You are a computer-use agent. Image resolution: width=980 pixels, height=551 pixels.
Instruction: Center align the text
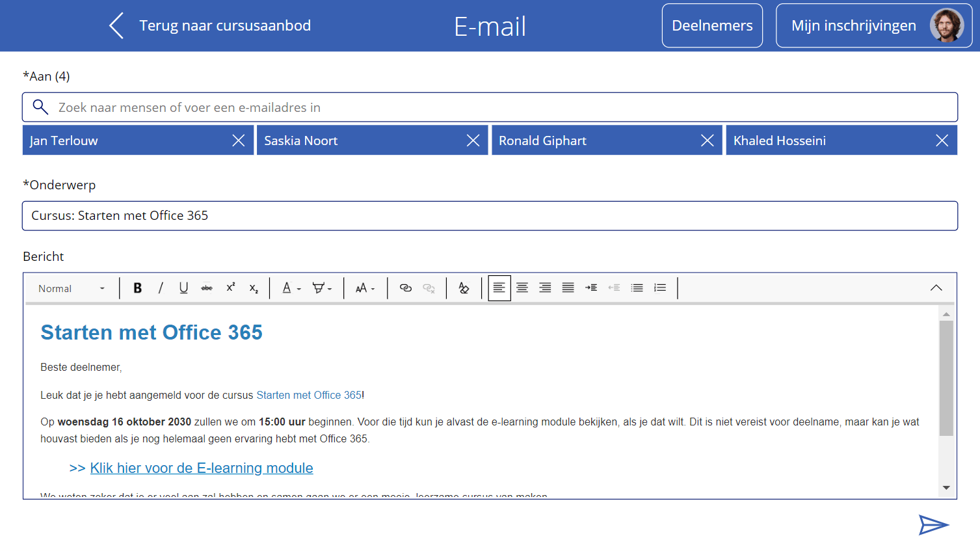point(522,288)
